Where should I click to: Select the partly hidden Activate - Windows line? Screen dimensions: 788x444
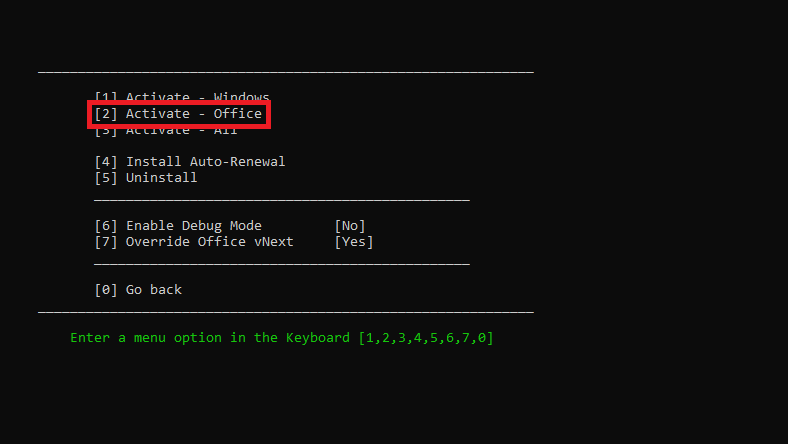coord(182,96)
